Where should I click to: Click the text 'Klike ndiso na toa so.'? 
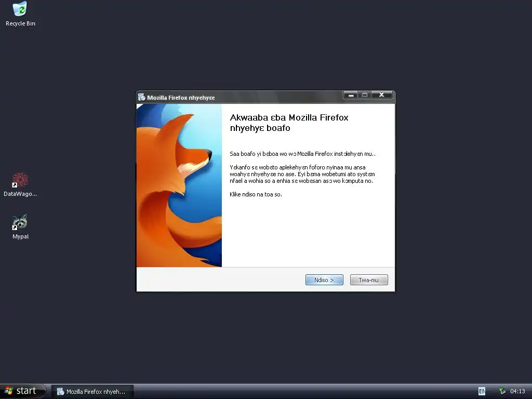tap(256, 194)
